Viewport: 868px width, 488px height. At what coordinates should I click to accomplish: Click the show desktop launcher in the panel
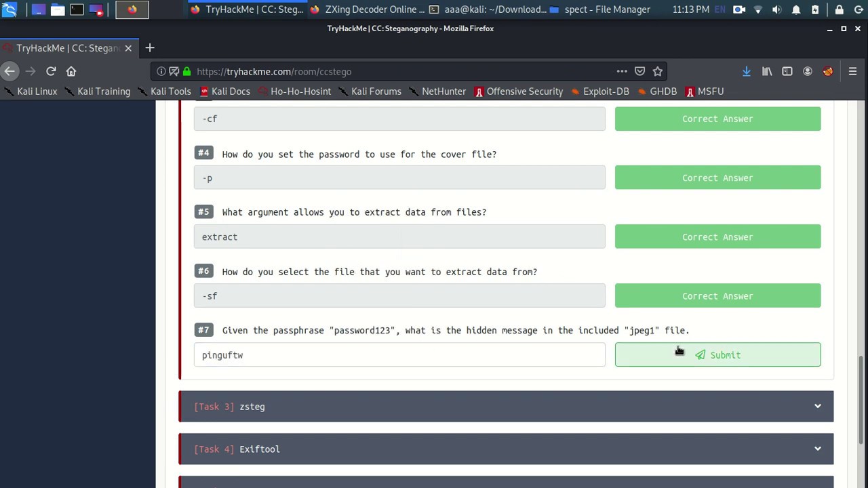tap(39, 9)
